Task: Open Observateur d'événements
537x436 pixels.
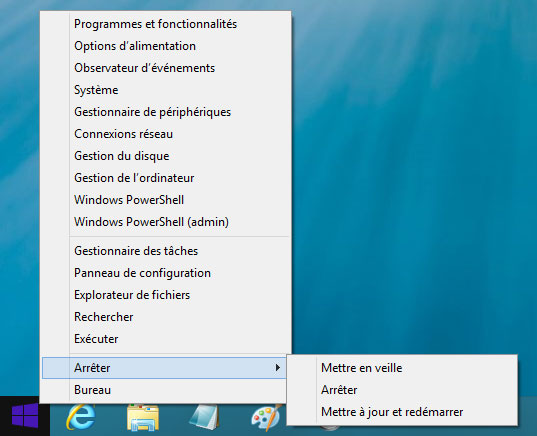Action: [166, 68]
